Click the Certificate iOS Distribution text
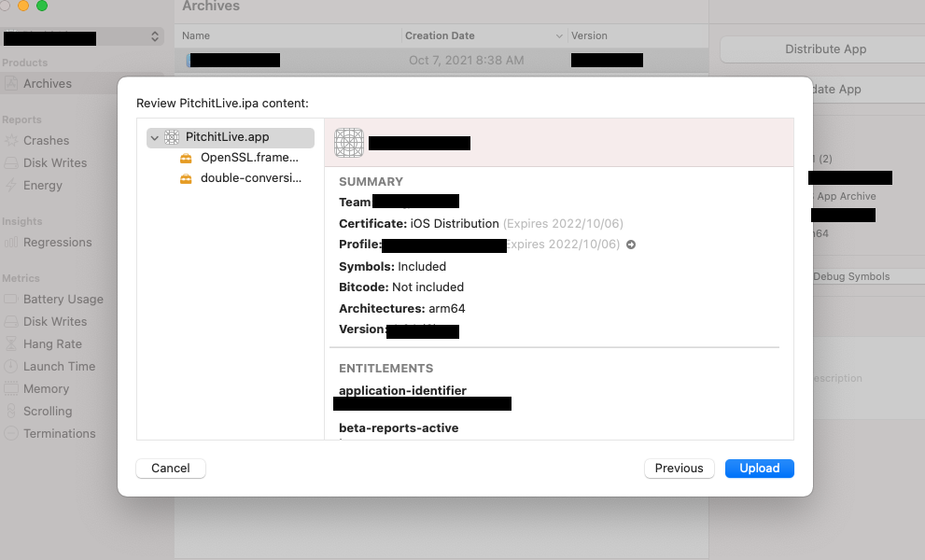The width and height of the screenshot is (925, 560). pyautogui.click(x=419, y=224)
